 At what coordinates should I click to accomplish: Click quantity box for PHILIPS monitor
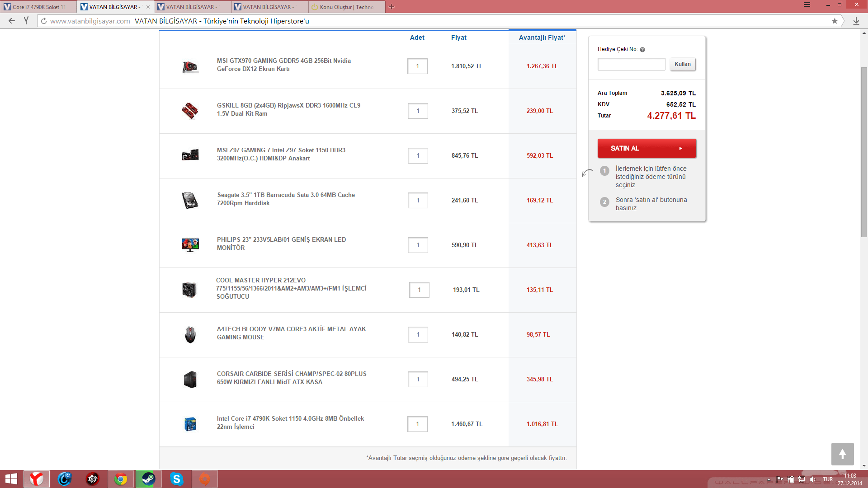tap(418, 245)
